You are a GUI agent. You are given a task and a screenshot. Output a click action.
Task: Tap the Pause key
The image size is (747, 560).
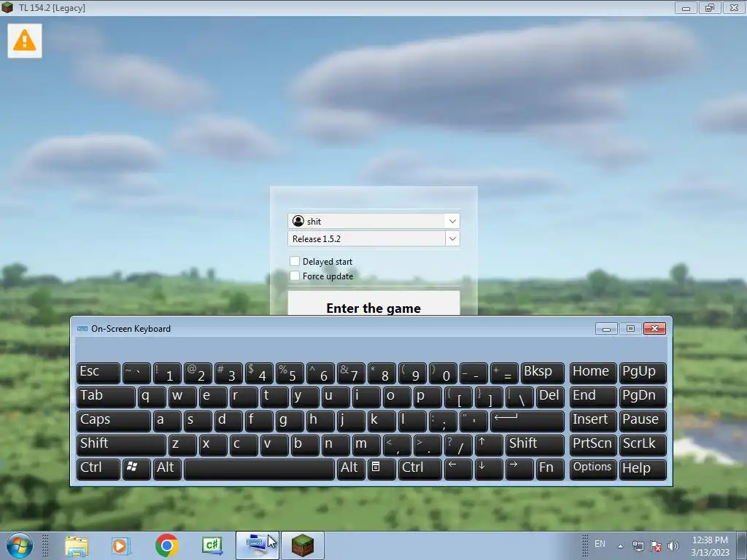[643, 421]
